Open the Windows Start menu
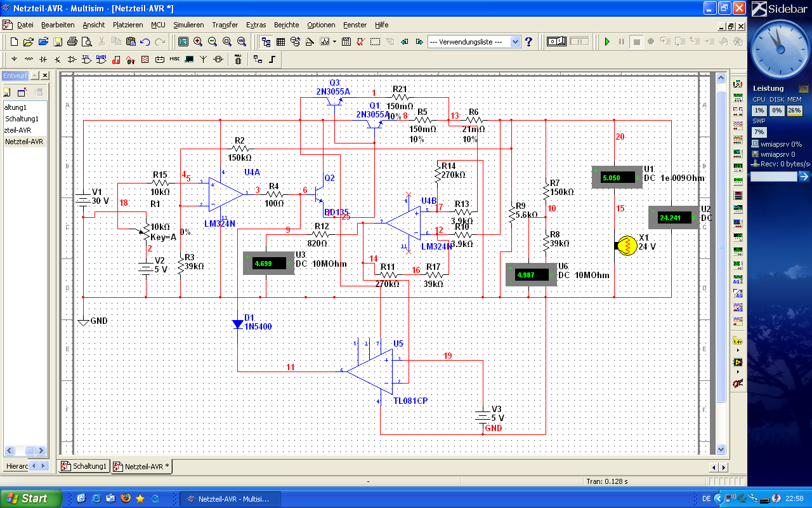Viewport: 812px width, 508px height. [30, 498]
